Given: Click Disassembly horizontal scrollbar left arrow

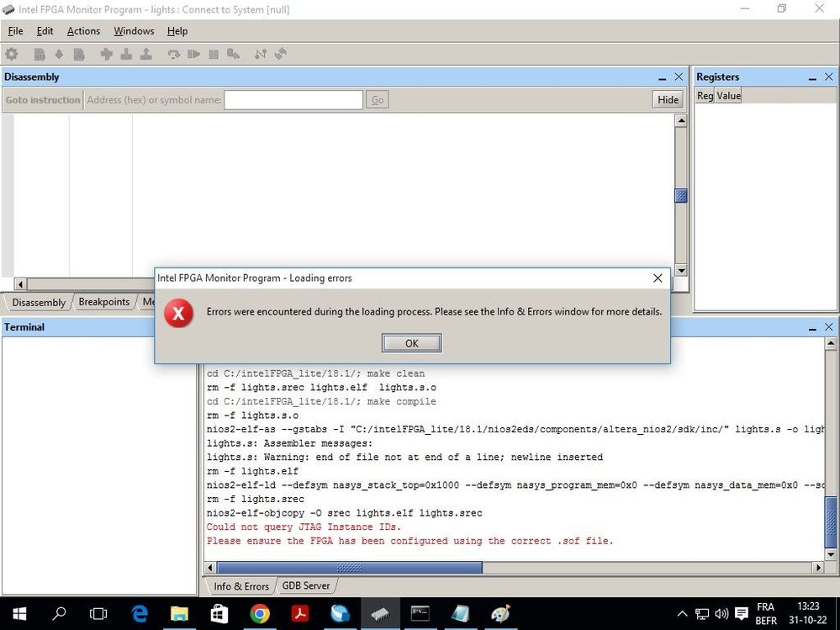Looking at the screenshot, I should (20, 284).
